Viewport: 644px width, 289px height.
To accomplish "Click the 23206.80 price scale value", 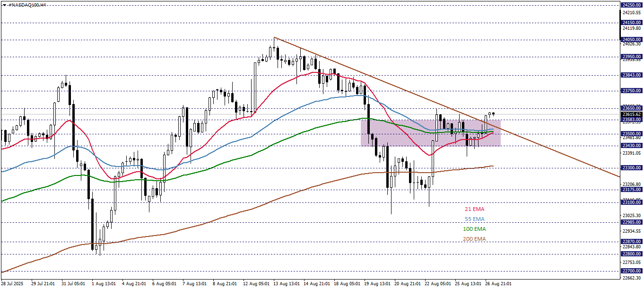I will (632, 184).
